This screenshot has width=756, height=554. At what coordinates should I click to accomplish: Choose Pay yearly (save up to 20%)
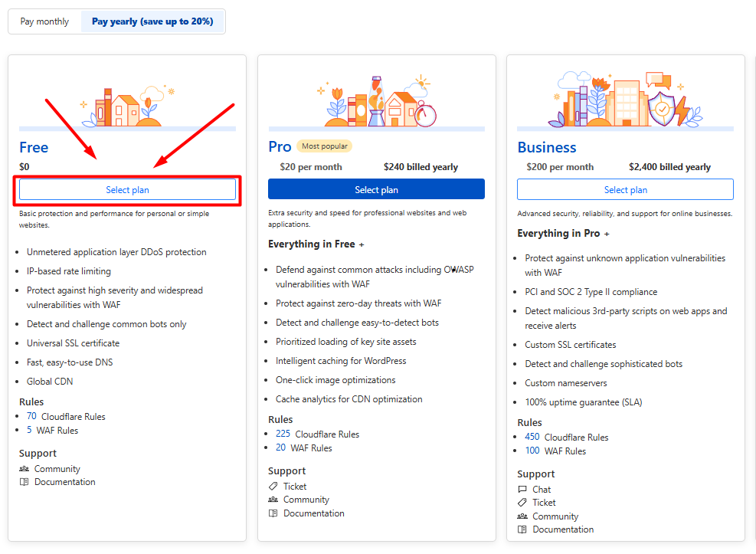click(x=152, y=21)
